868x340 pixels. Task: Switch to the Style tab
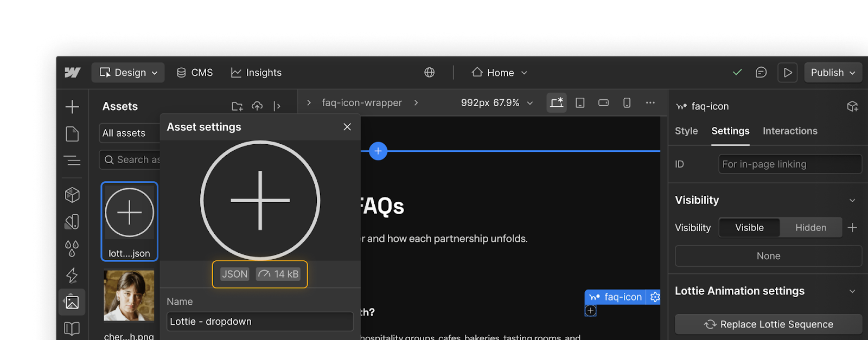pos(686,131)
